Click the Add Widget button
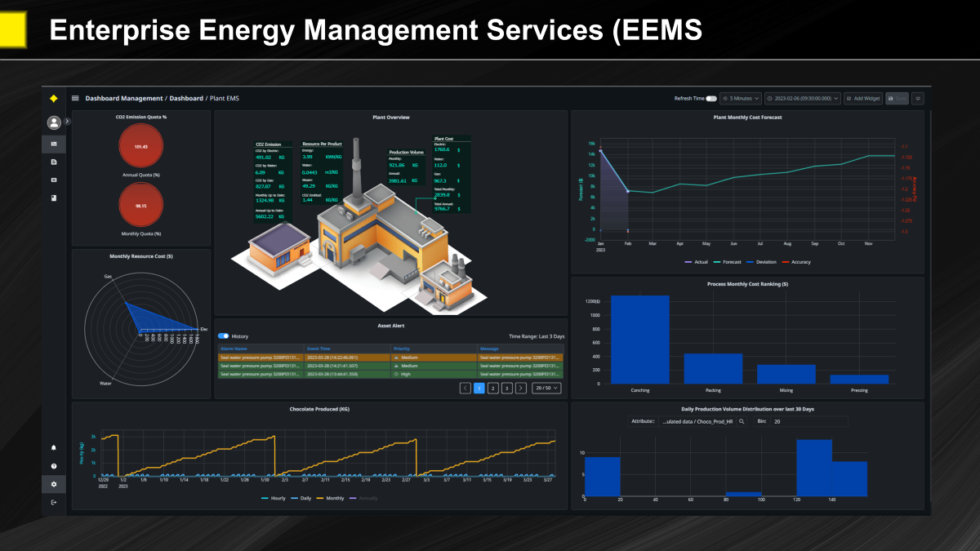This screenshot has height=551, width=980. tap(863, 98)
